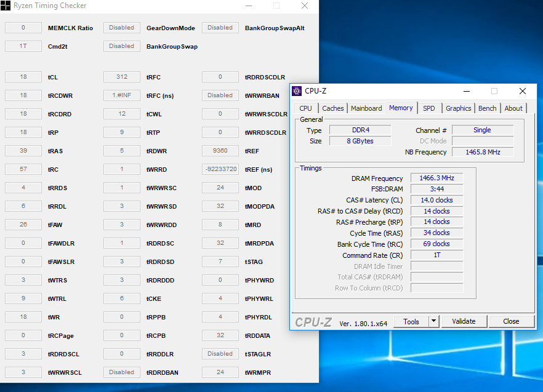Click the tWTRL label

click(57, 299)
